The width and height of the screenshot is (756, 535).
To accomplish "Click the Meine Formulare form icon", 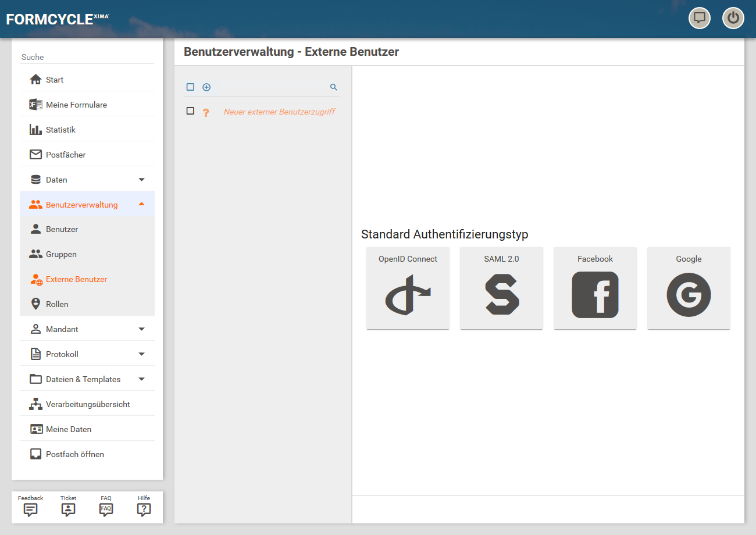I will 36,105.
